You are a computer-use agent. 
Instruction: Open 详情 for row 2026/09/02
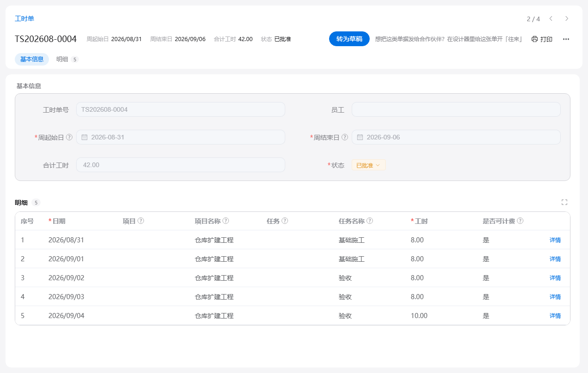coord(555,278)
